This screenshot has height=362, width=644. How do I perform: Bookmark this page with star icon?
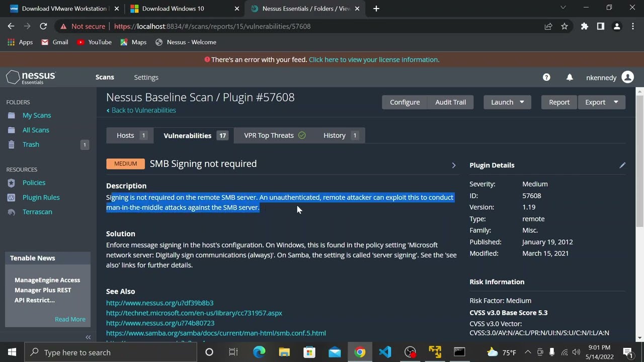[565, 26]
